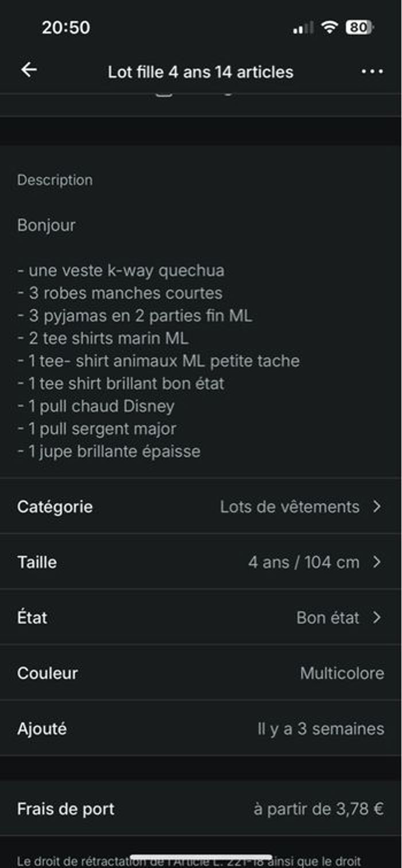
Task: Tap the back arrow icon
Action: (29, 70)
